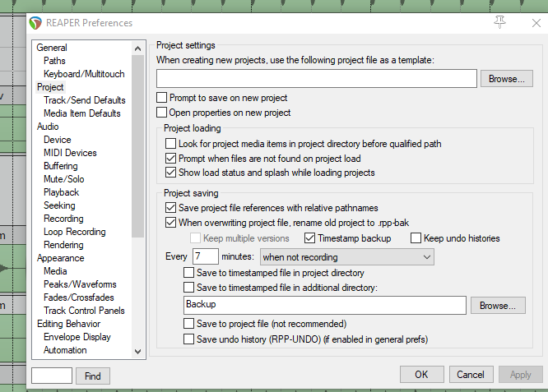
Task: Open Rendering preferences page
Action: [x=63, y=245]
